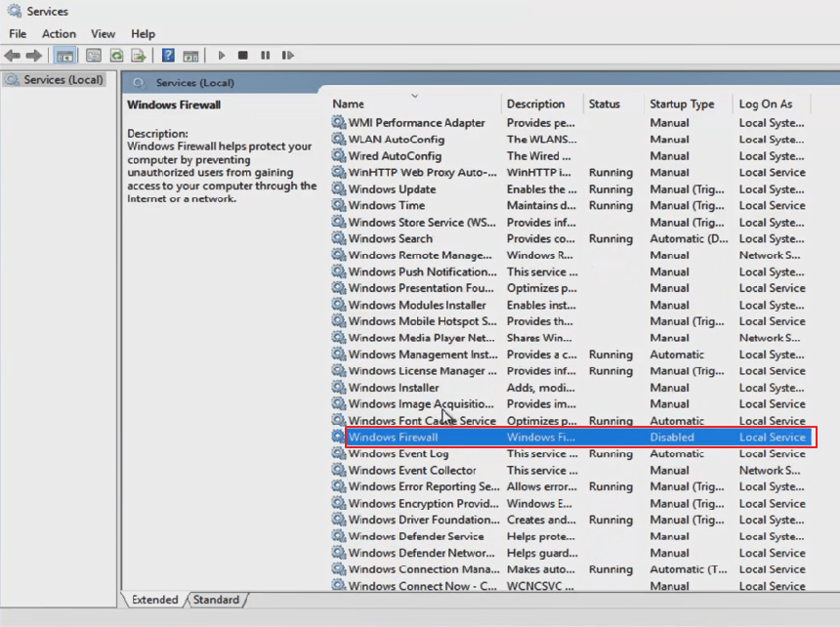The height and width of the screenshot is (627, 840).
Task: Select Services (Local) in the console tree
Action: [54, 80]
